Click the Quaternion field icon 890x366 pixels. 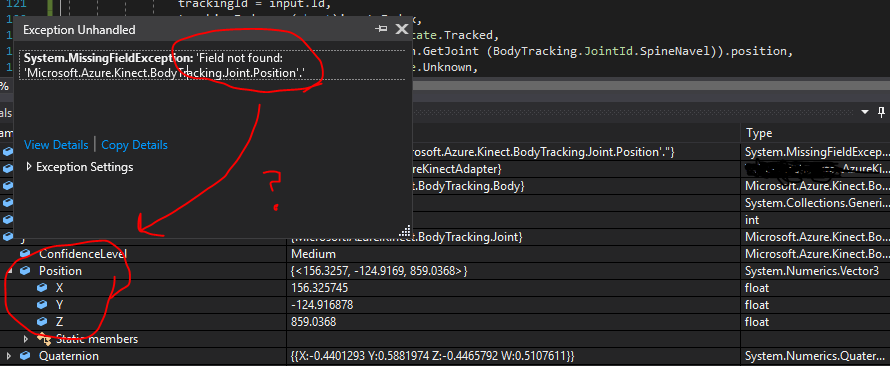(25, 356)
